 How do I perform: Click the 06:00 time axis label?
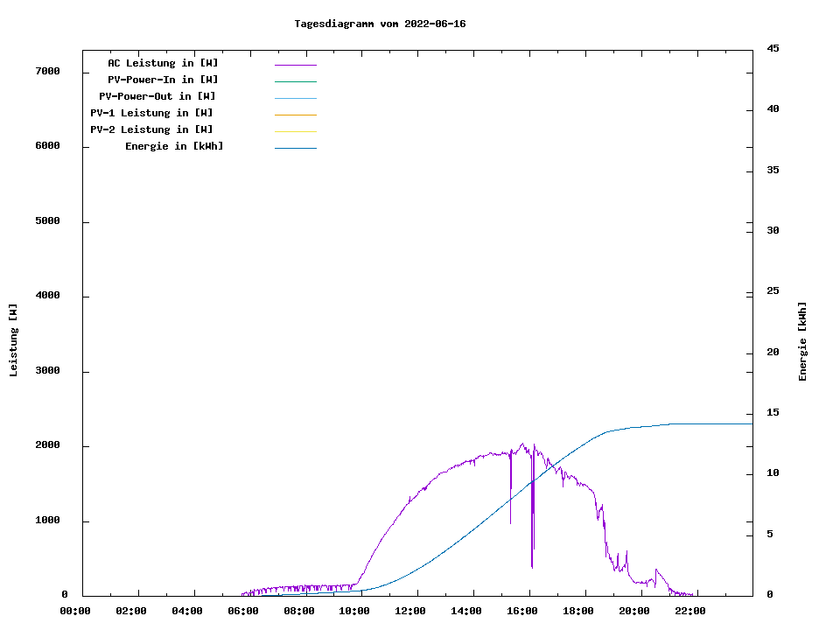pyautogui.click(x=243, y=611)
